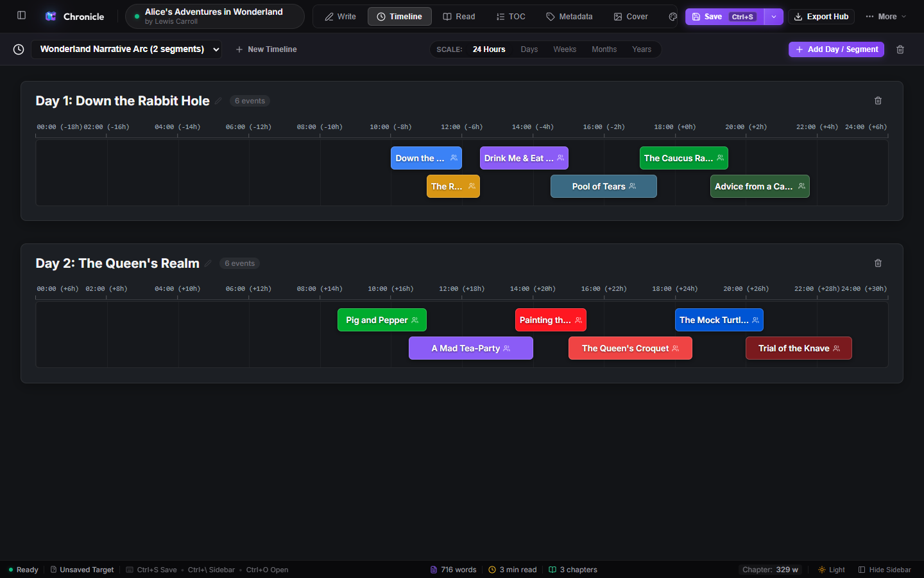Click the word count icon in status bar
This screenshot has width=924, height=578.
point(434,570)
